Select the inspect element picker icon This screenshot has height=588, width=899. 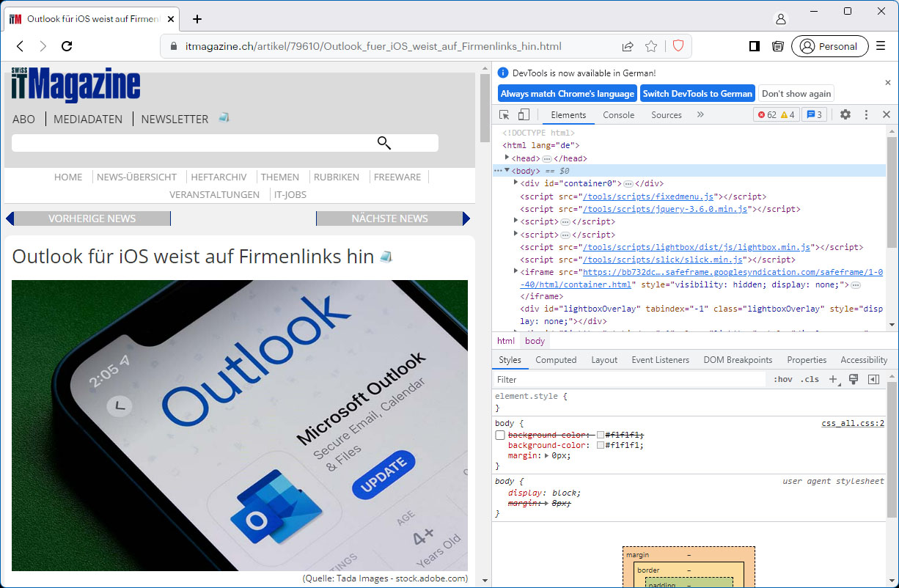(504, 114)
